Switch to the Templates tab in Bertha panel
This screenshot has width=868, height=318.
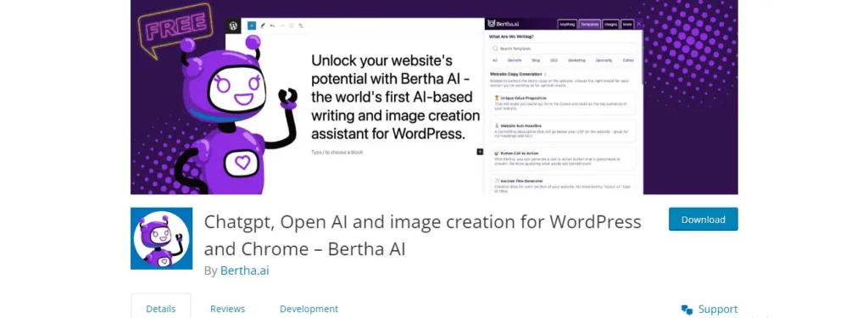[590, 24]
